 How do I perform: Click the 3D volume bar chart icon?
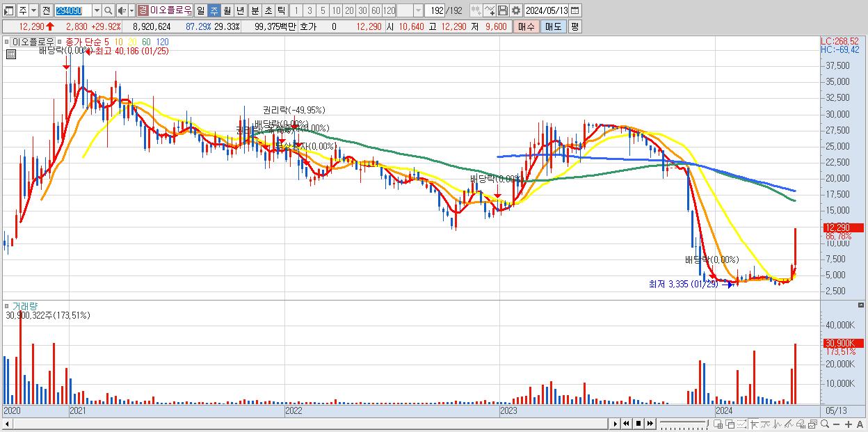click(801, 424)
